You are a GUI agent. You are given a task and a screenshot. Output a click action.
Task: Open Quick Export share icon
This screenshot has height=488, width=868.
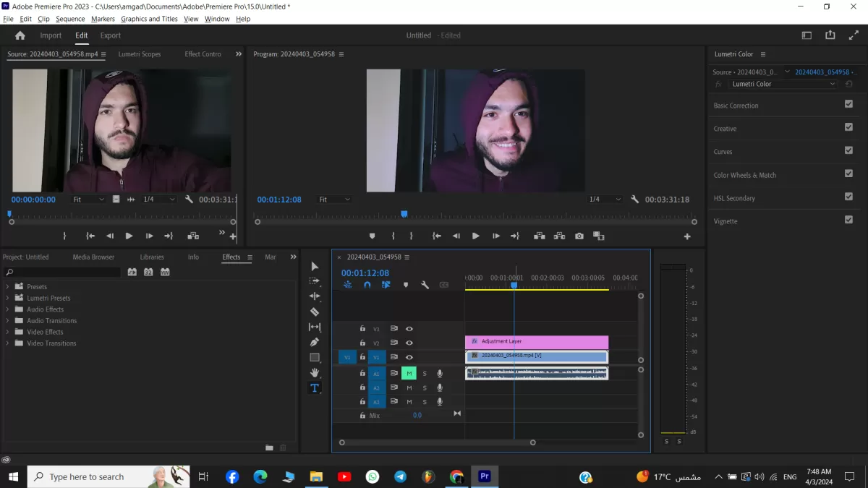pyautogui.click(x=830, y=35)
